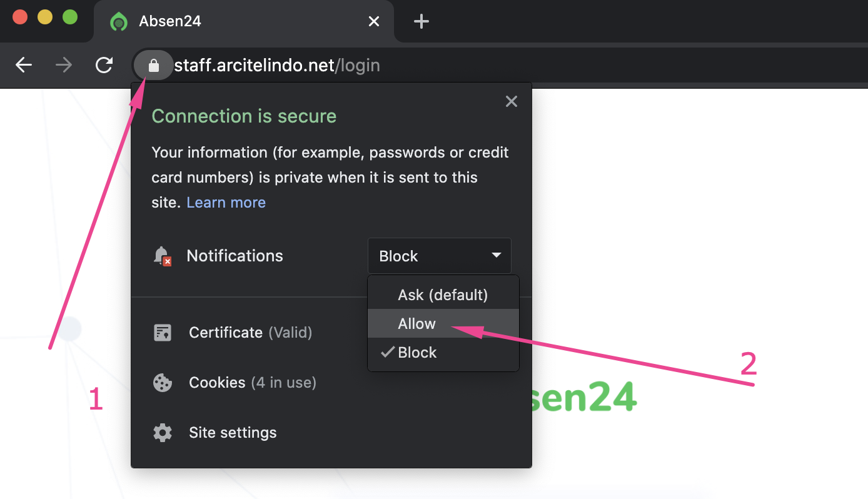Open the Notifications Block dropdown
Screen dimensions: 868x499
click(x=440, y=256)
